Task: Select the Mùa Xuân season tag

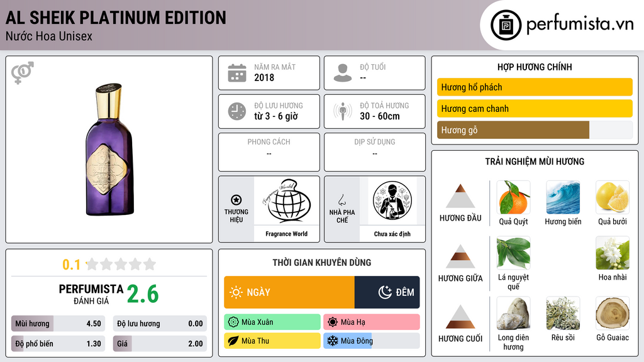Action: (272, 322)
